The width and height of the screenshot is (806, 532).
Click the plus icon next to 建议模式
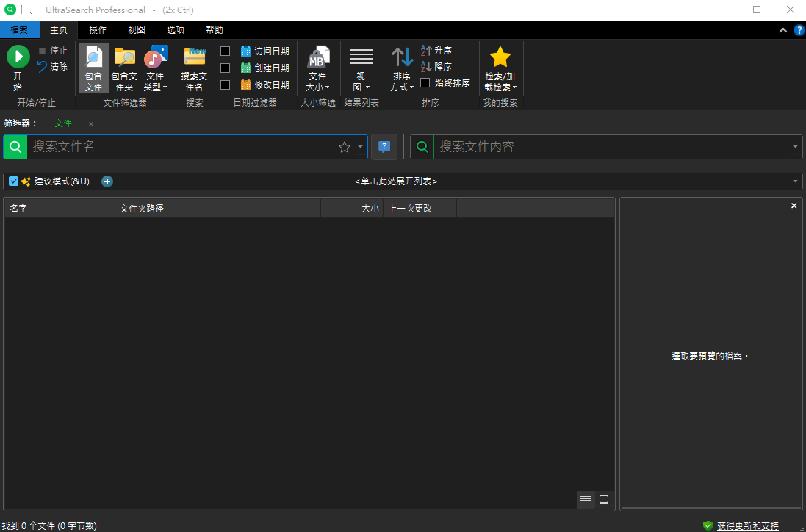[107, 181]
